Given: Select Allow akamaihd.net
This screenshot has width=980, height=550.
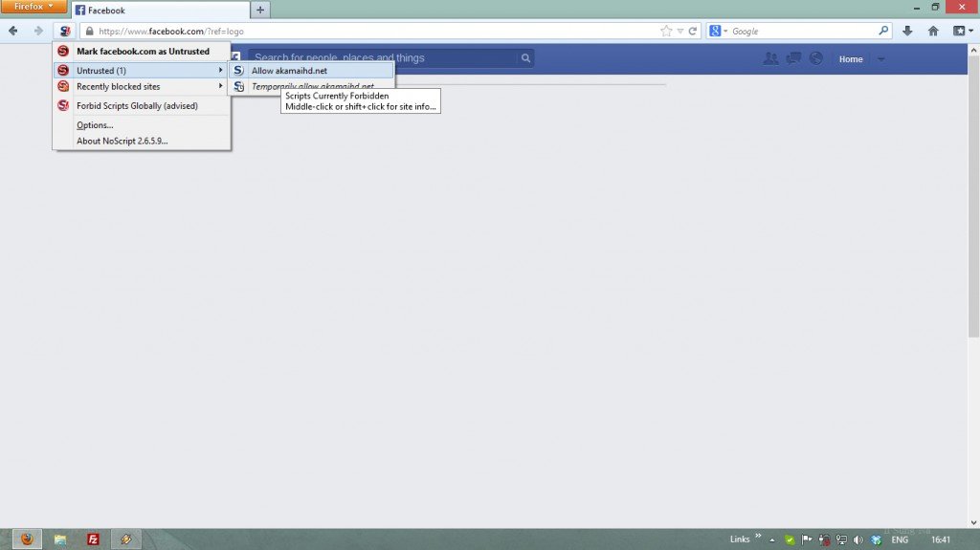Looking at the screenshot, I should 312,71.
